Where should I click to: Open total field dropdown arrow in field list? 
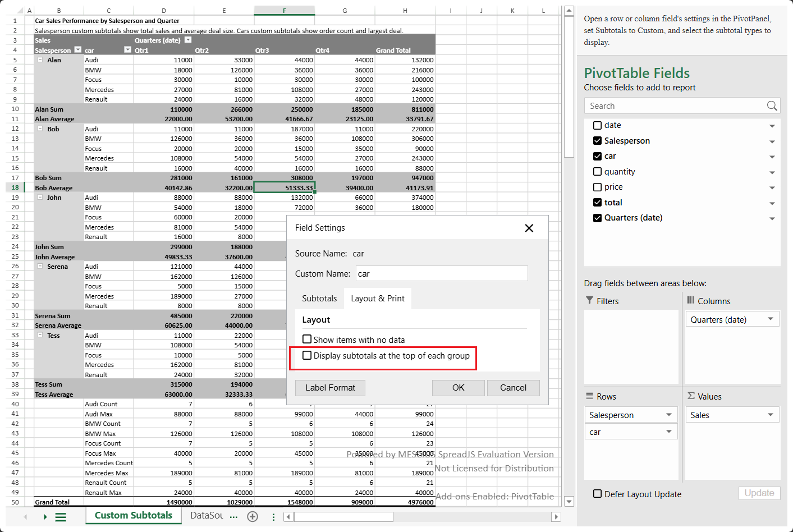tap(772, 203)
